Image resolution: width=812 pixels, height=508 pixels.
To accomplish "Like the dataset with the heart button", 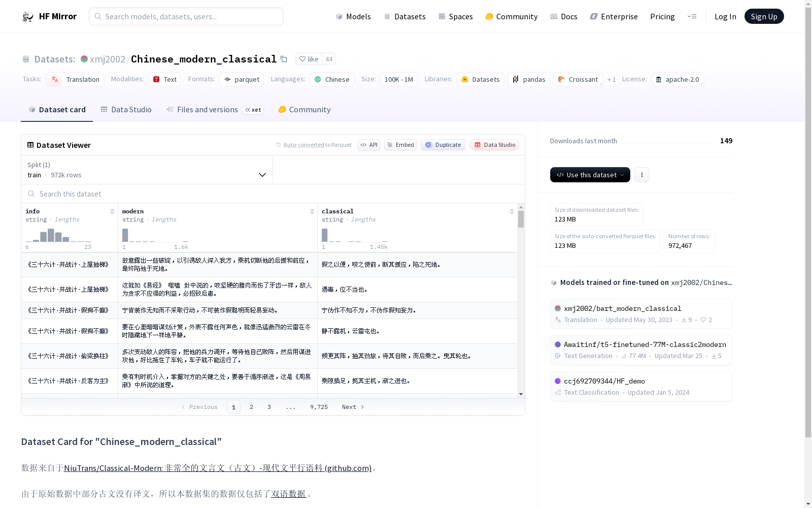I will [x=309, y=59].
